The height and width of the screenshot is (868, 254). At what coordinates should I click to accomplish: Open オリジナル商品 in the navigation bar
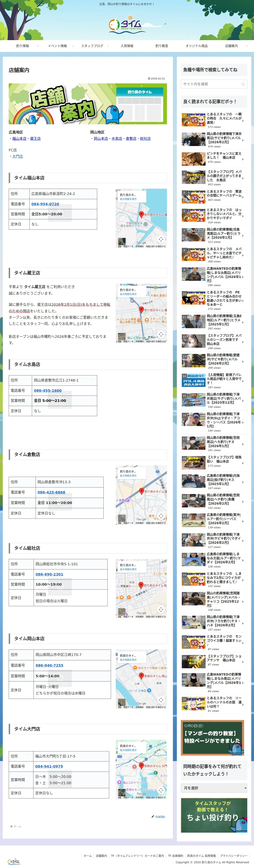197,46
